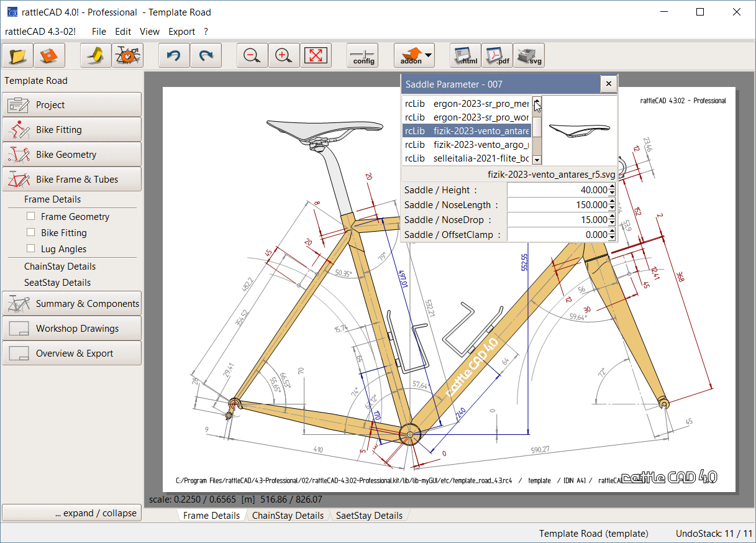Click the Saddle / OffsetClamp value field
The height and width of the screenshot is (543, 756).
coord(558,235)
